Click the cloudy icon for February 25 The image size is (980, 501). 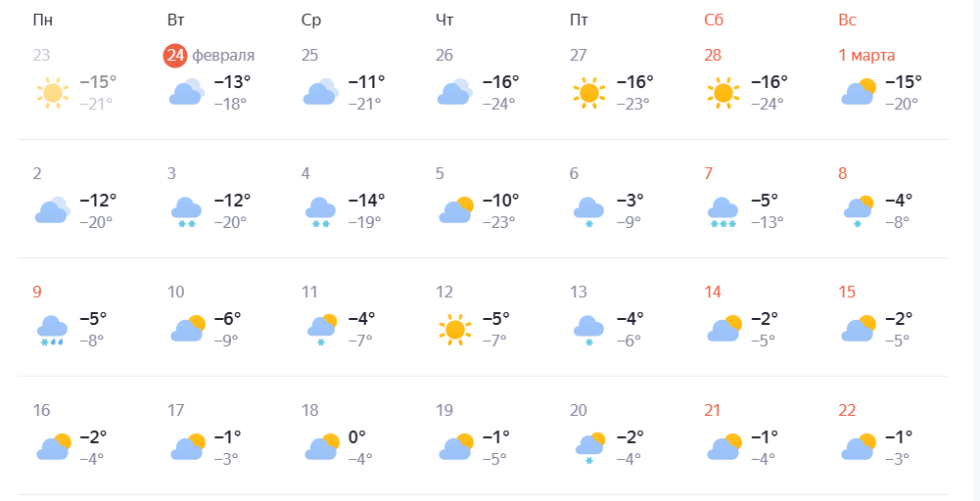(320, 93)
